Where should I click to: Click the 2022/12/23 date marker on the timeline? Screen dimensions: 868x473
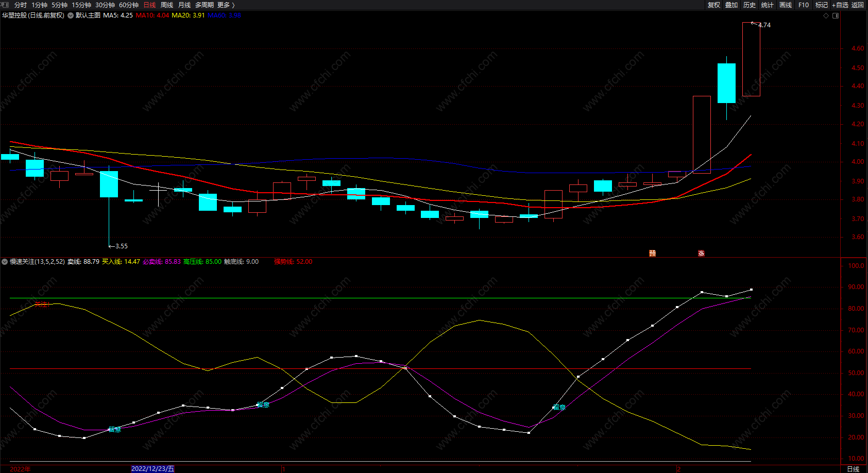pos(152,468)
